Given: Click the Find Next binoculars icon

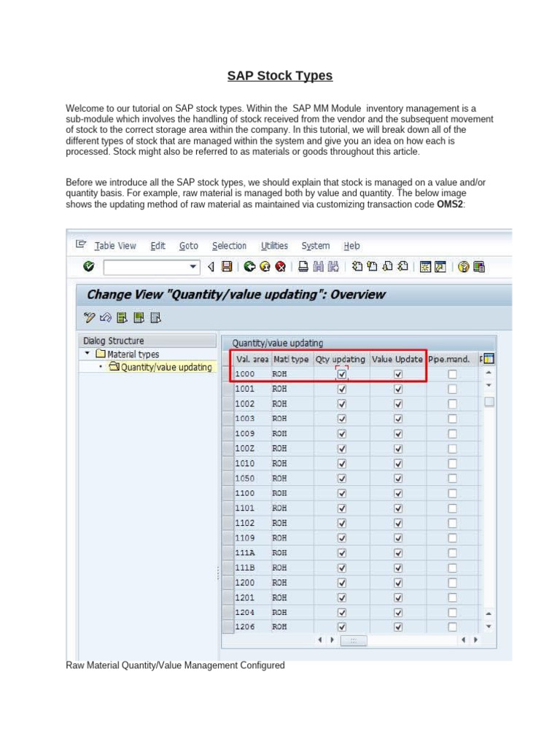Looking at the screenshot, I should coord(333,266).
